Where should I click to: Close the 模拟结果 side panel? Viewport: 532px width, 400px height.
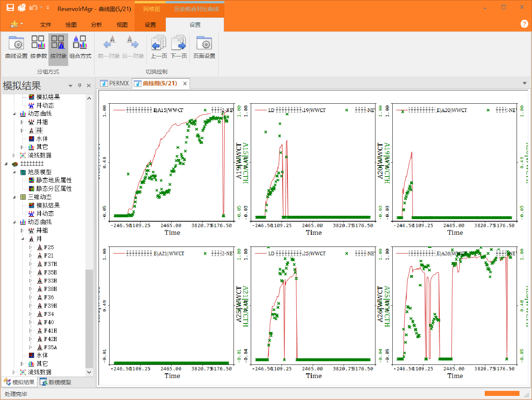89,85
